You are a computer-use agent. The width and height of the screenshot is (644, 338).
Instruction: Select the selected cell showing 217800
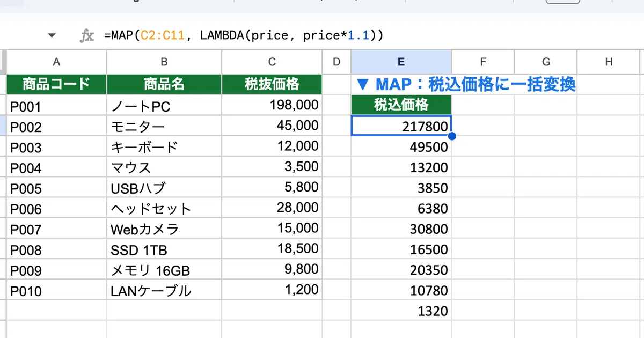point(401,126)
